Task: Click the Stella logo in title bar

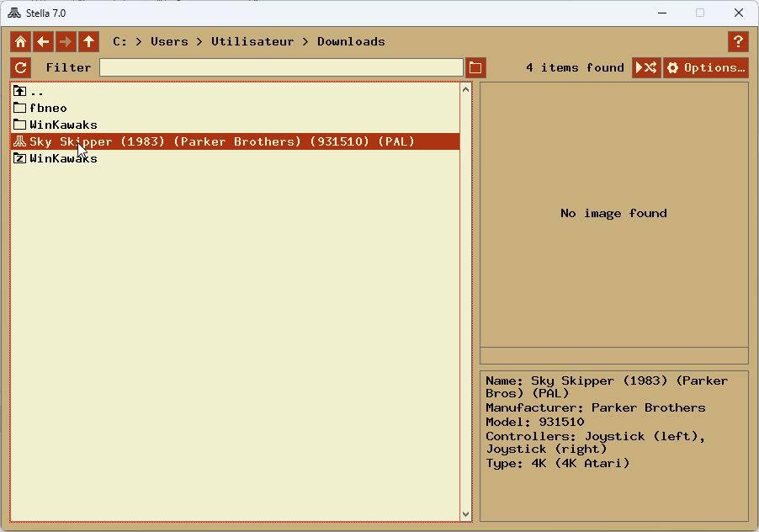Action: [14, 13]
